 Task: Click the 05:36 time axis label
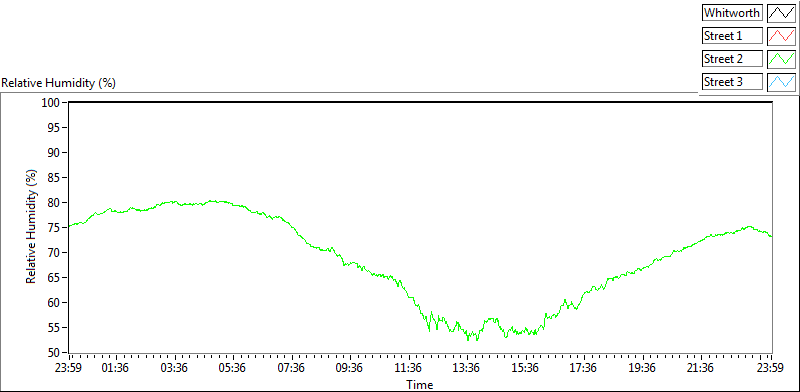pyautogui.click(x=233, y=368)
